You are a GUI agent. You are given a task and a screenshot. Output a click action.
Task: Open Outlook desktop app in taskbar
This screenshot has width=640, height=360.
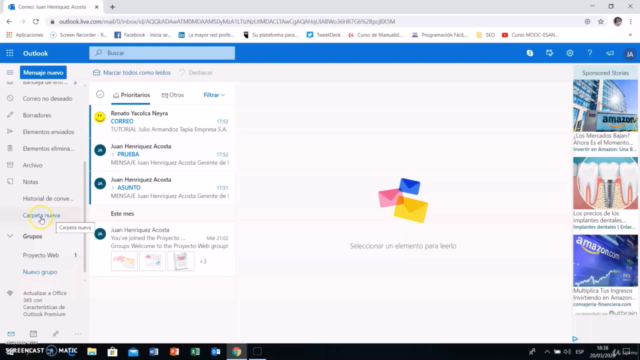216,351
